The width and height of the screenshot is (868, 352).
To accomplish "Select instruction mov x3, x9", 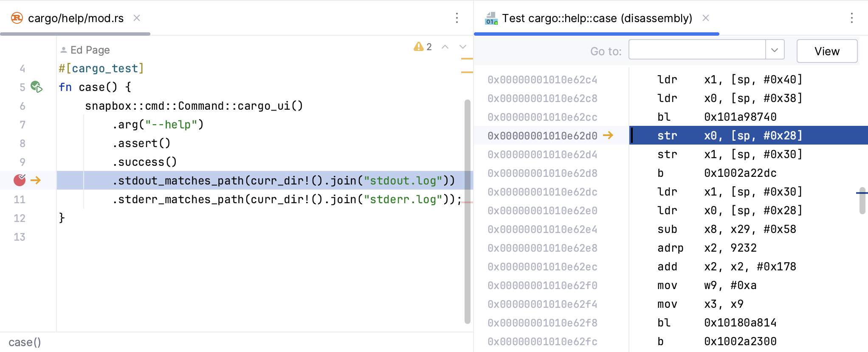I will (x=700, y=304).
